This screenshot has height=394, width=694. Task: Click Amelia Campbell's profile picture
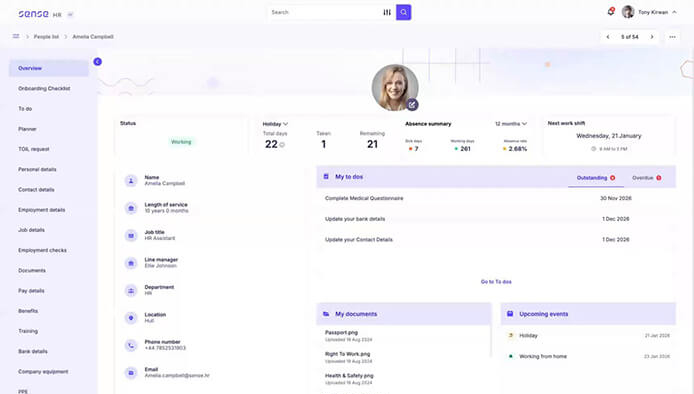coord(394,87)
